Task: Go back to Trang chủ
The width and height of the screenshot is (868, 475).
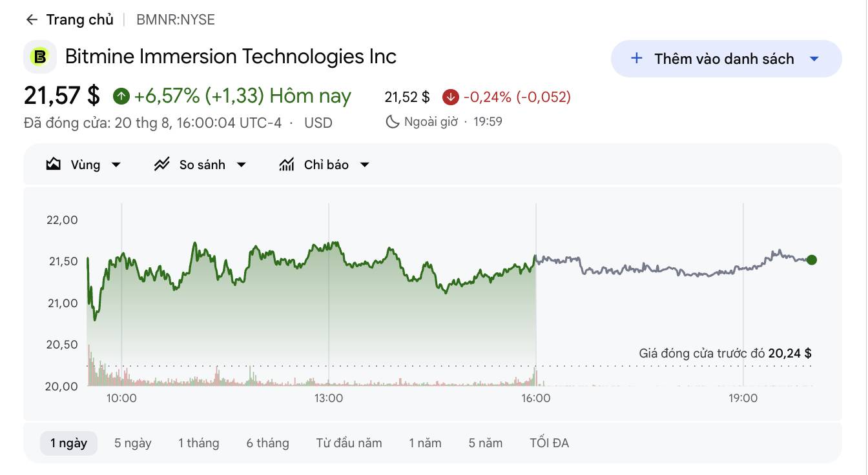Action: 79,19
